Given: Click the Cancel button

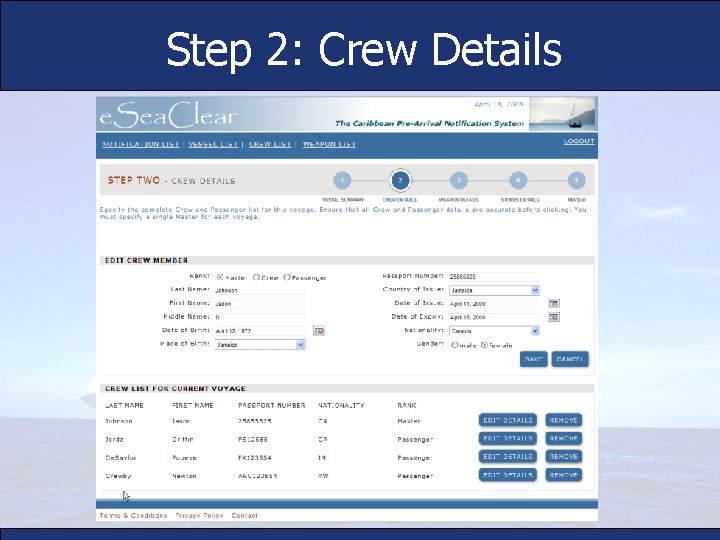Looking at the screenshot, I should [569, 359].
